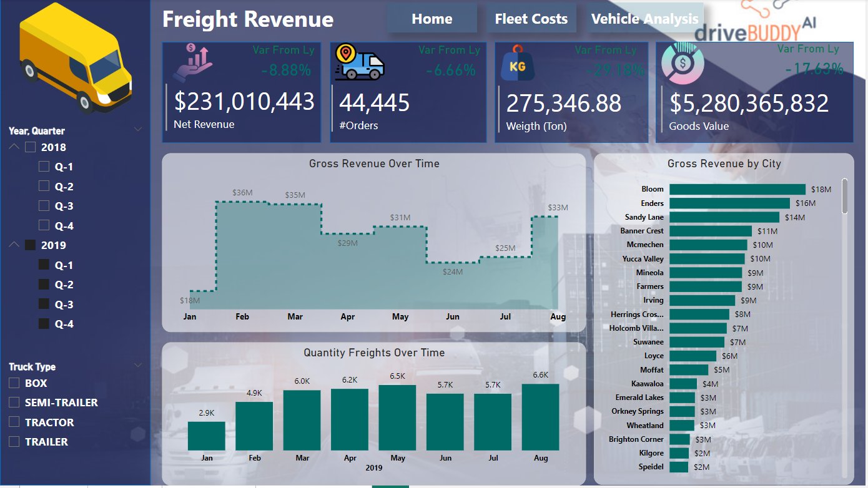Screen dimensions: 868x488
Task: Click the yellow delivery van icon
Action: pos(76,59)
